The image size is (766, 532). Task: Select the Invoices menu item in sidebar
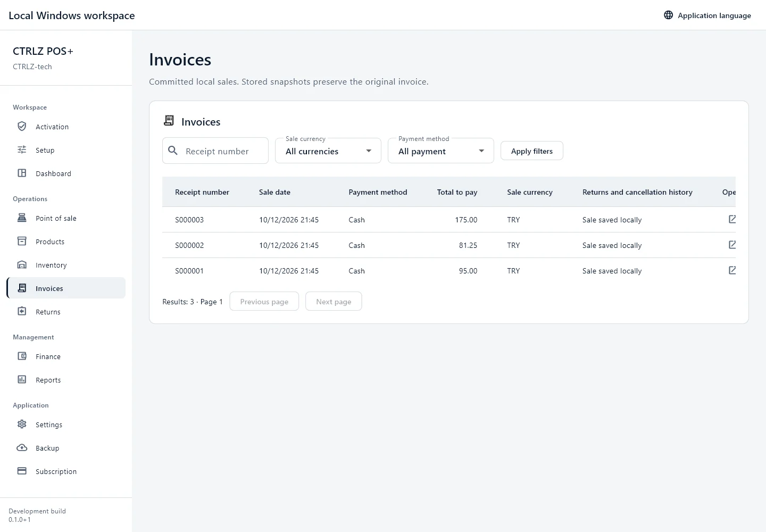click(66, 288)
